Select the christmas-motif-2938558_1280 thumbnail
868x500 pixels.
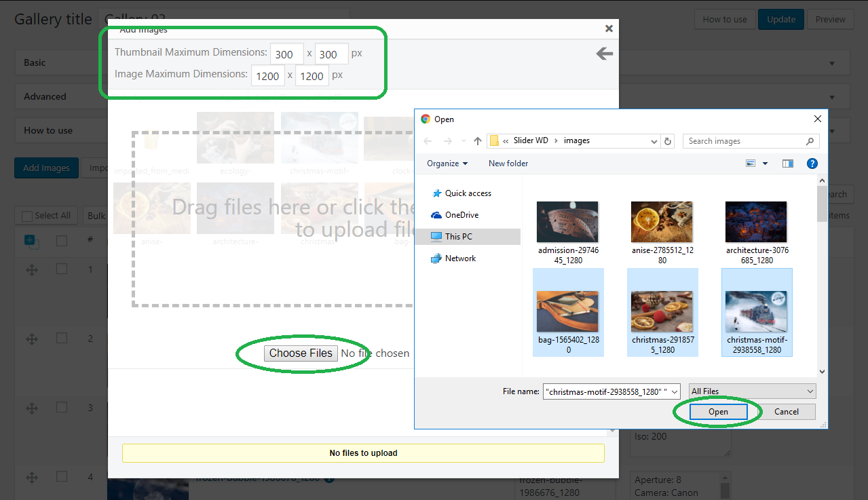pos(757,312)
